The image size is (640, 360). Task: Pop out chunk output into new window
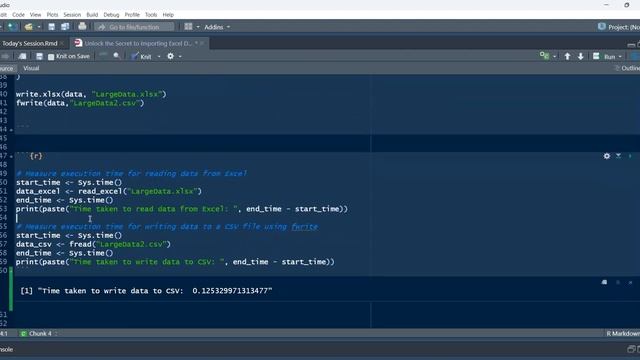(x=604, y=282)
